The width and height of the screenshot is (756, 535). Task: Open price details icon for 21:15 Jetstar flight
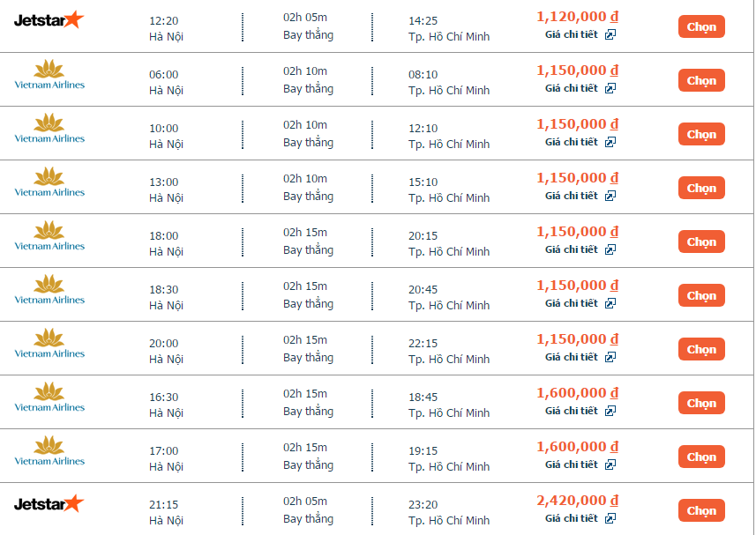[x=610, y=518]
